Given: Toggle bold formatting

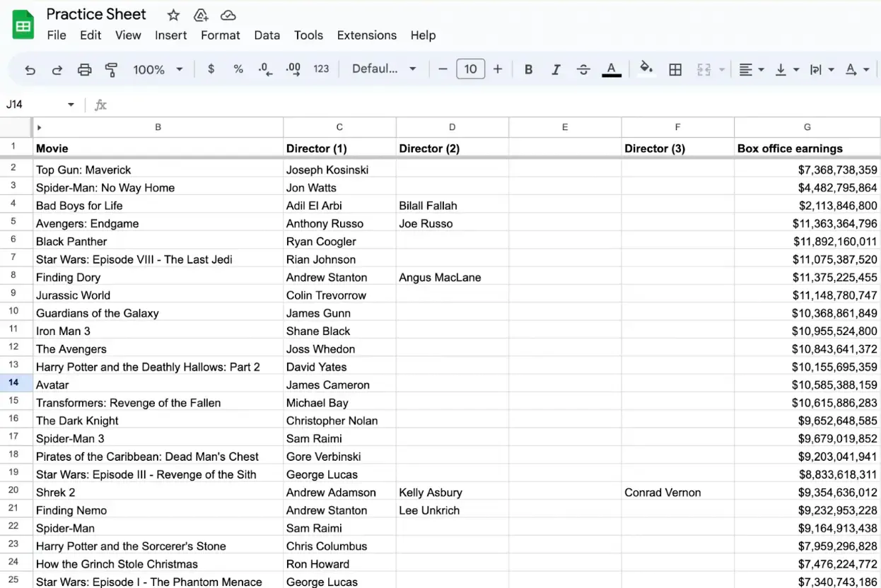Looking at the screenshot, I should (528, 69).
